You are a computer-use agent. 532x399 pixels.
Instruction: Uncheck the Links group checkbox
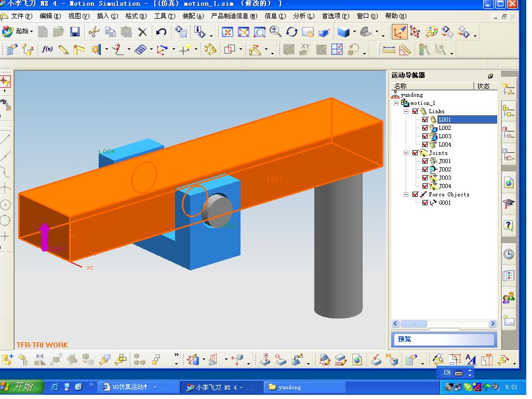pos(415,111)
